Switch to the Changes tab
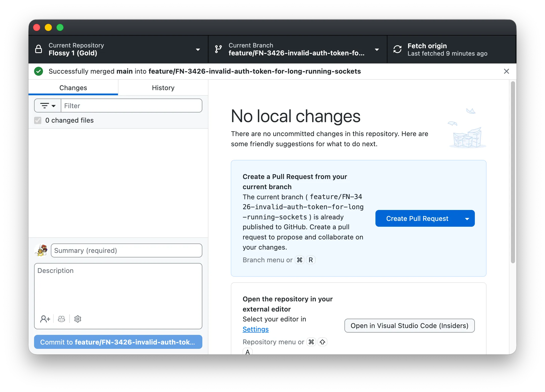Viewport: 545px width, 392px height. coord(73,88)
